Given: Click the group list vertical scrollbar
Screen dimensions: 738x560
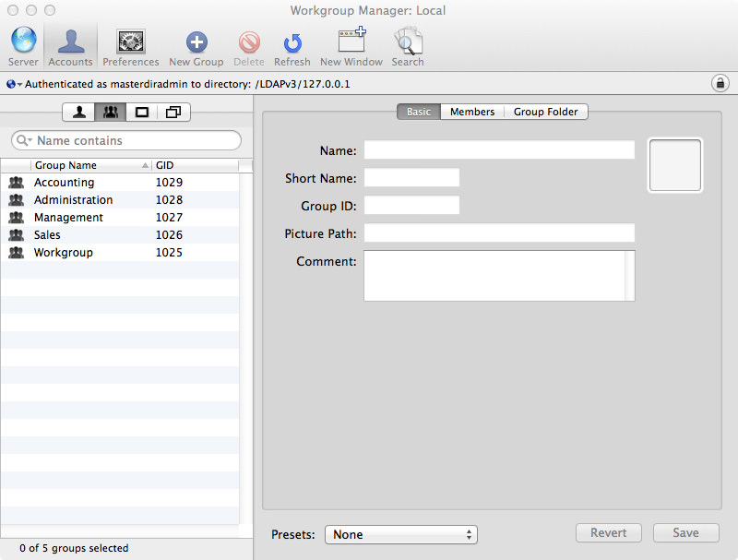Looking at the screenshot, I should 245,349.
